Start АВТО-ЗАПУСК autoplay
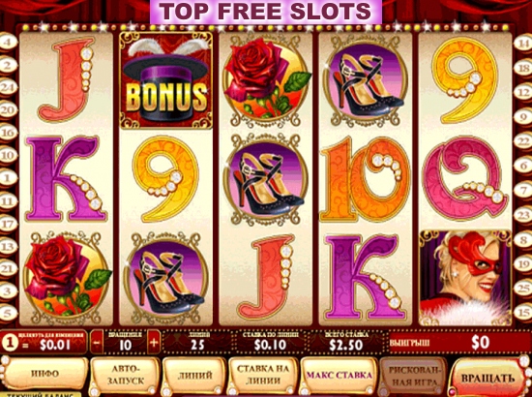 click(x=125, y=375)
